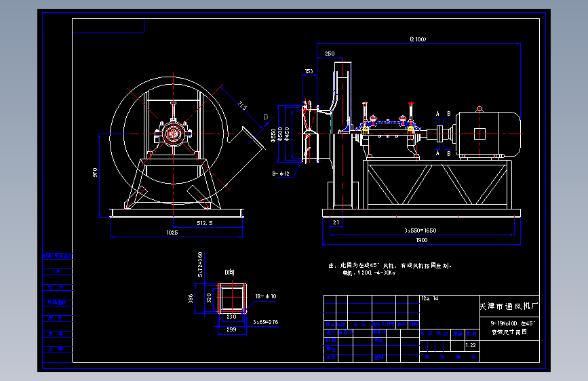Click the fan impeller hub in the front view

[x=173, y=134]
